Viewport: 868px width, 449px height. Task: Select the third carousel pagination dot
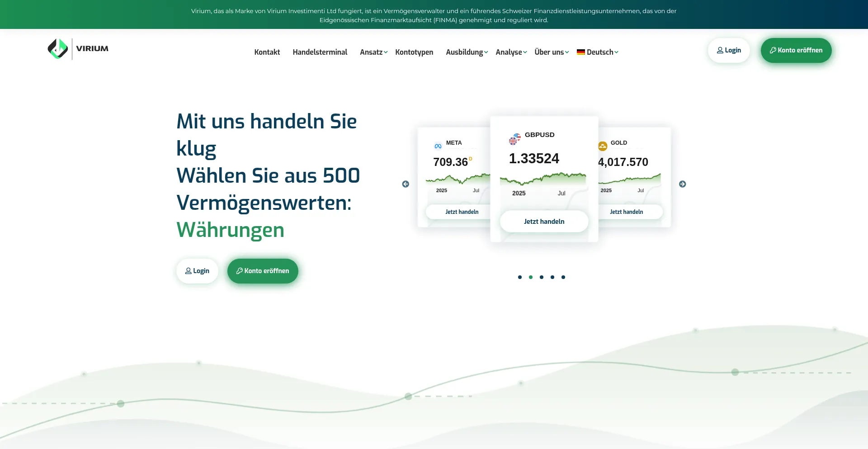pos(542,277)
